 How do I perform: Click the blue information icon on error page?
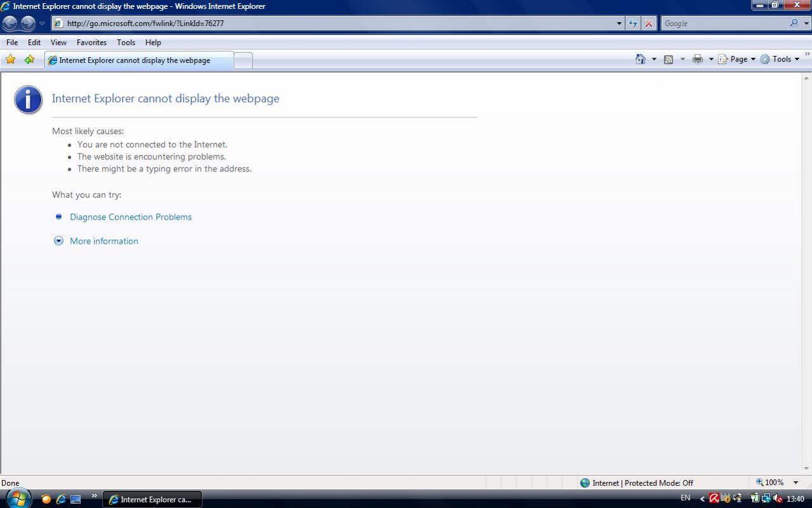(29, 100)
